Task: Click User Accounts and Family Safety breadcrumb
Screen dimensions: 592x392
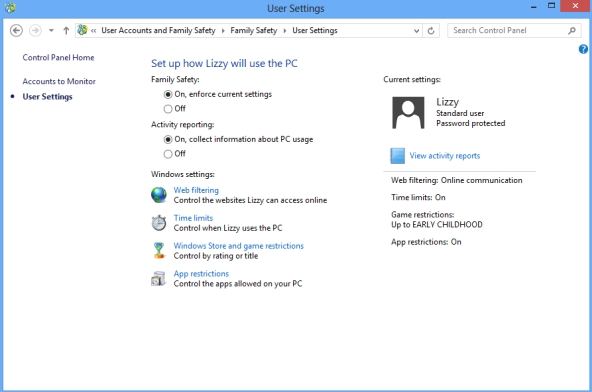Action: (x=158, y=31)
